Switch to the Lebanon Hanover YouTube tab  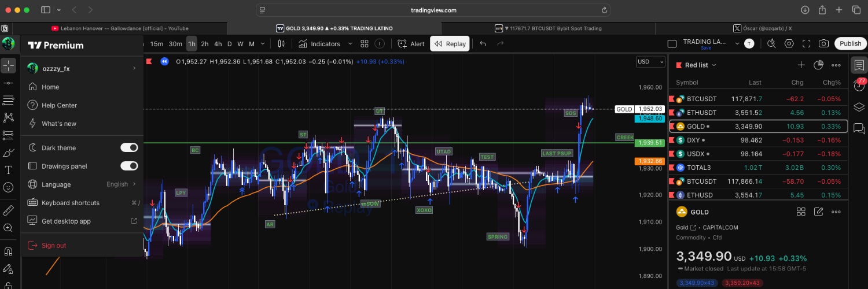(x=120, y=28)
